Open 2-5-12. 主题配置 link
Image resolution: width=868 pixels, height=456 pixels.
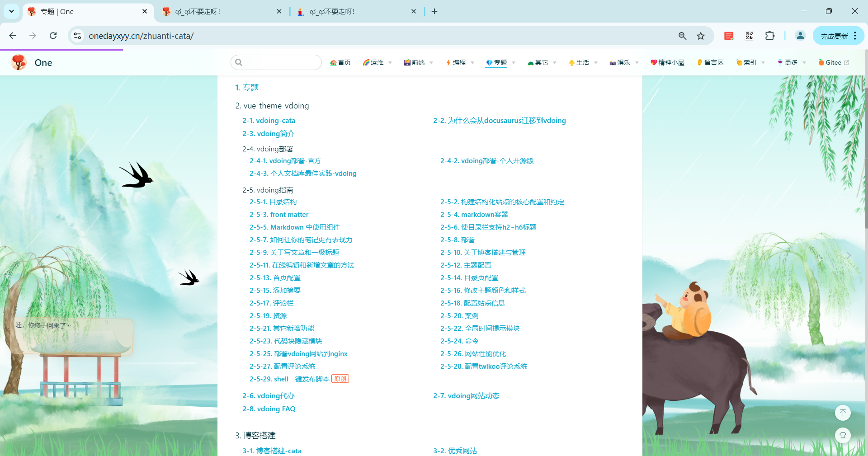tap(466, 265)
